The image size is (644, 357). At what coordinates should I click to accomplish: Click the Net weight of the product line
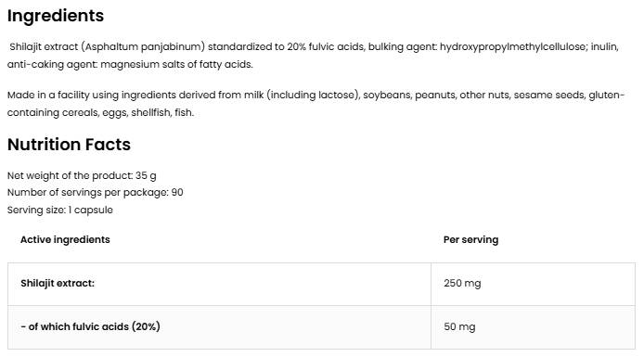(82, 175)
